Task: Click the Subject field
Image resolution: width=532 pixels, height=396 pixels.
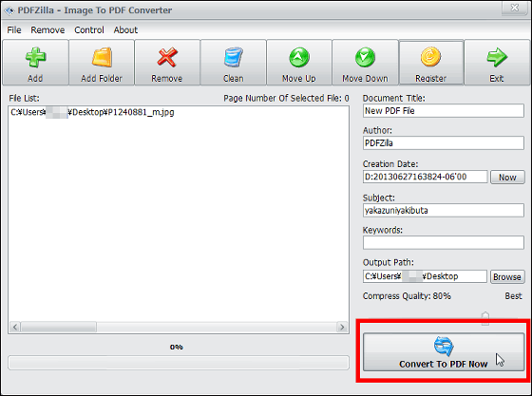Action: (x=444, y=211)
